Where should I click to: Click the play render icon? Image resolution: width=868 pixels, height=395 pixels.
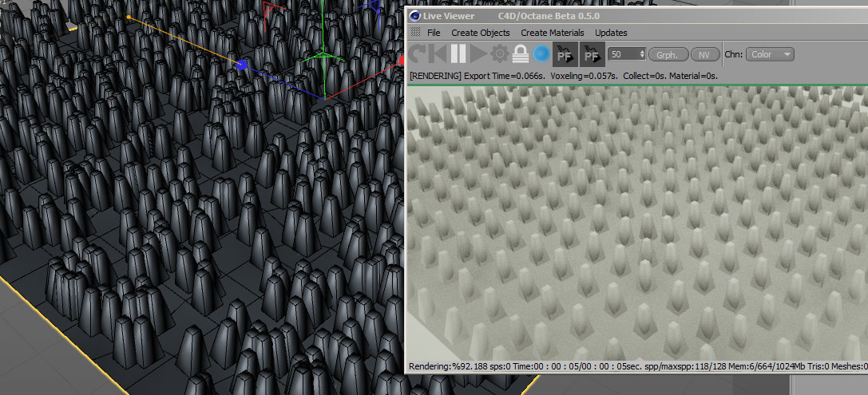point(479,54)
